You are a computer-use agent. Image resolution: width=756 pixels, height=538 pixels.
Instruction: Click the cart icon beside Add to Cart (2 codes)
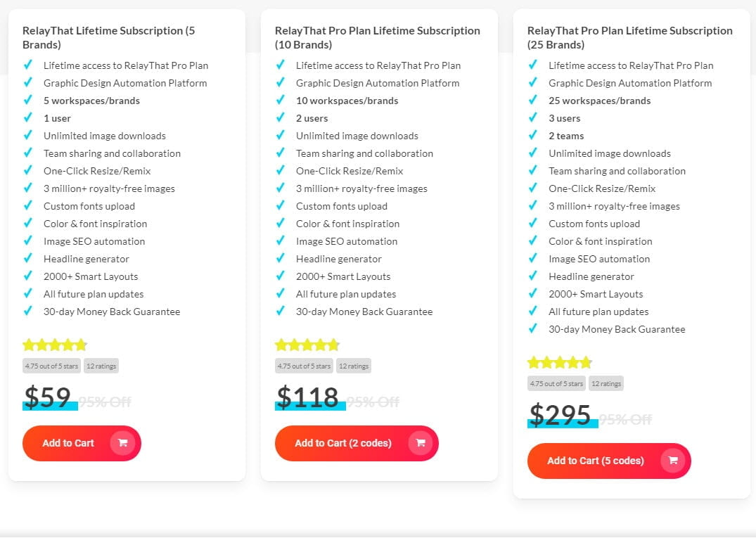pyautogui.click(x=421, y=443)
